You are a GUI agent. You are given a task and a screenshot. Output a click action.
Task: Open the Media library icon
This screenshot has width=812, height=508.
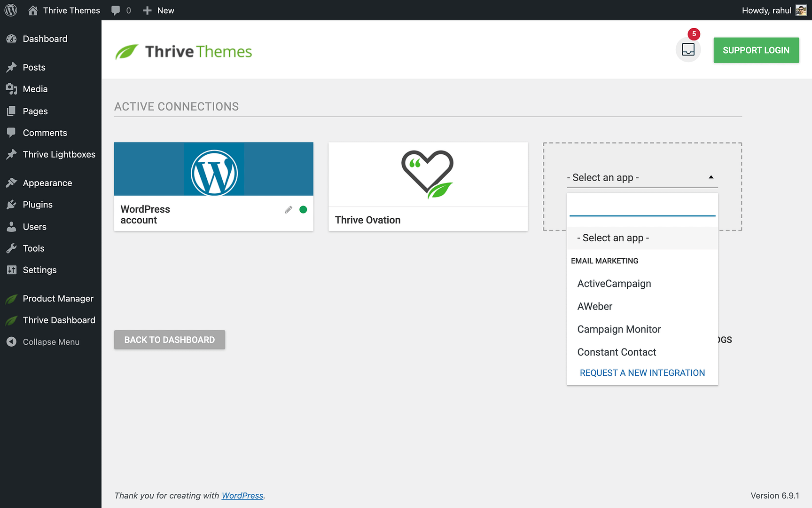[x=11, y=89]
